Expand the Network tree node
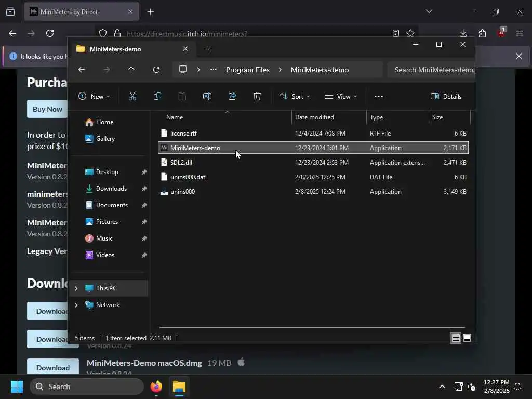Image resolution: width=532 pixels, height=399 pixels. (x=76, y=305)
